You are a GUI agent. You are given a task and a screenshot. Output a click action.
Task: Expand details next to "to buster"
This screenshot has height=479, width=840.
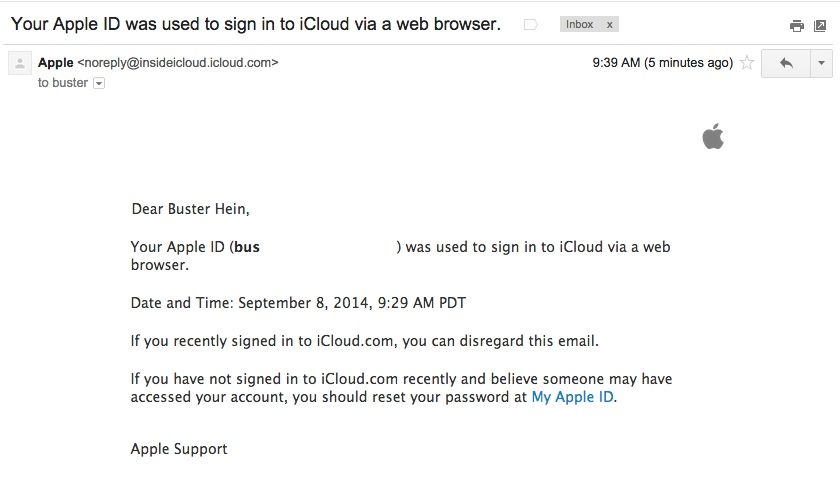click(x=99, y=83)
